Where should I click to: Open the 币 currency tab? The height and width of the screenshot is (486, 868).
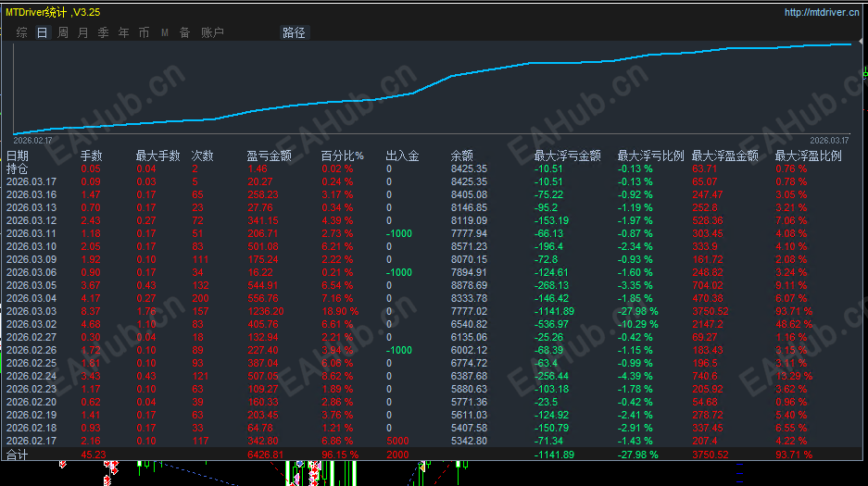click(x=144, y=32)
